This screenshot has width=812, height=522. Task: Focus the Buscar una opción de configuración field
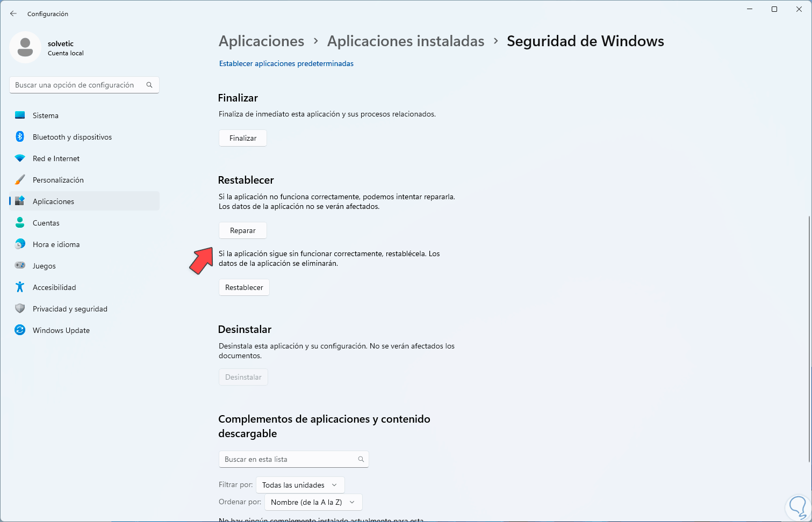(x=84, y=85)
